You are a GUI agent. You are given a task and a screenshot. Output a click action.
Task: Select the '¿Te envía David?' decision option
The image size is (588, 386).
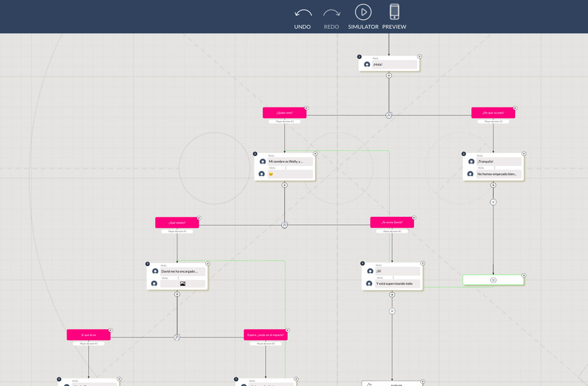click(392, 222)
